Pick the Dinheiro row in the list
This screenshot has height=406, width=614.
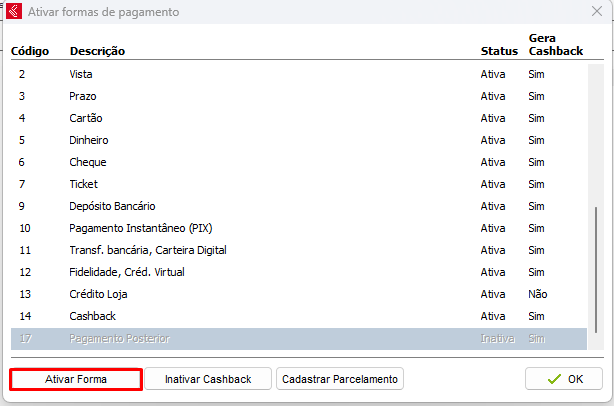coord(89,140)
